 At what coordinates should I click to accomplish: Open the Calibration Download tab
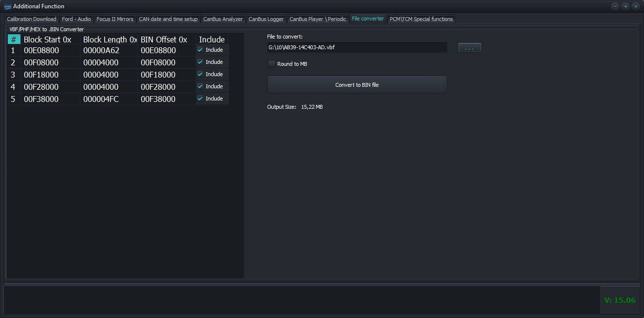point(32,19)
